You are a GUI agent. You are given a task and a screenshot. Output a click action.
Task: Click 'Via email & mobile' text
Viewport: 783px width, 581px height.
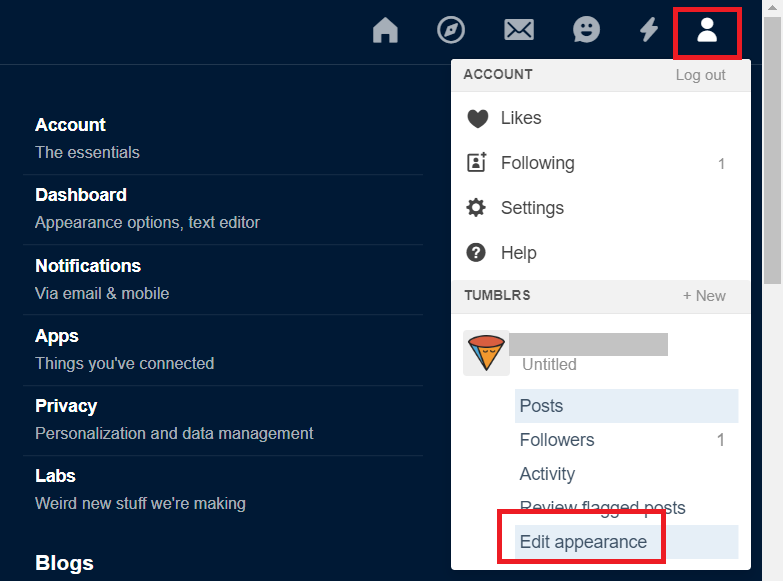(x=102, y=293)
